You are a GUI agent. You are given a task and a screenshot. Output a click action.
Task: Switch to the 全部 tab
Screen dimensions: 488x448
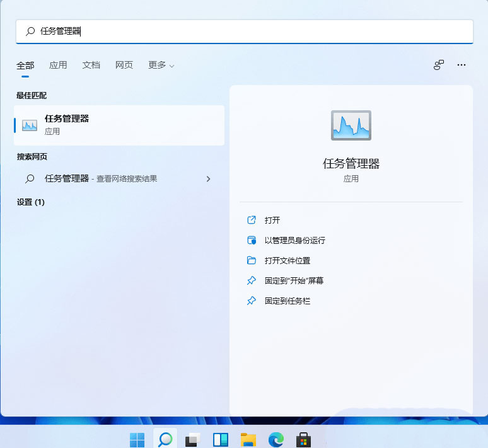[25, 66]
